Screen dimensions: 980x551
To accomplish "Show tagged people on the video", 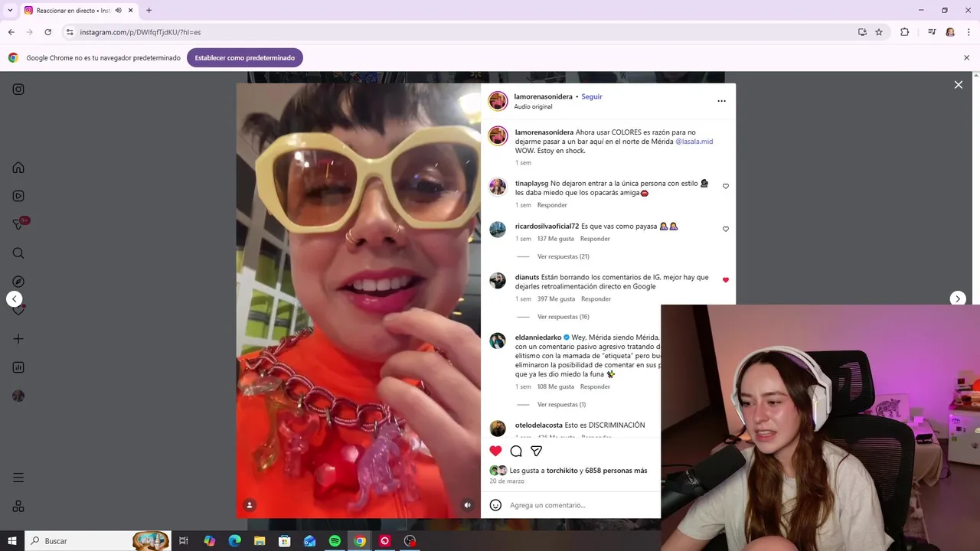I will tap(250, 505).
